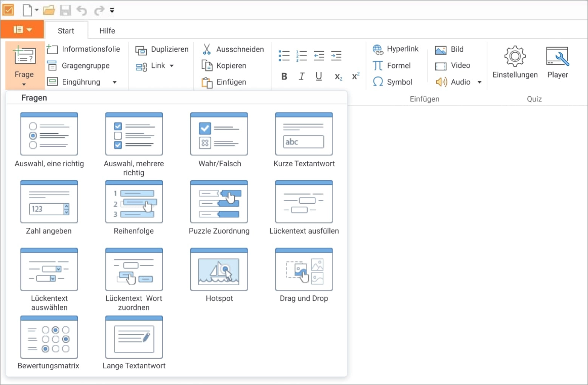Open quiz Einstellungen gear icon
Viewport: 588px width, 385px height.
tap(515, 57)
